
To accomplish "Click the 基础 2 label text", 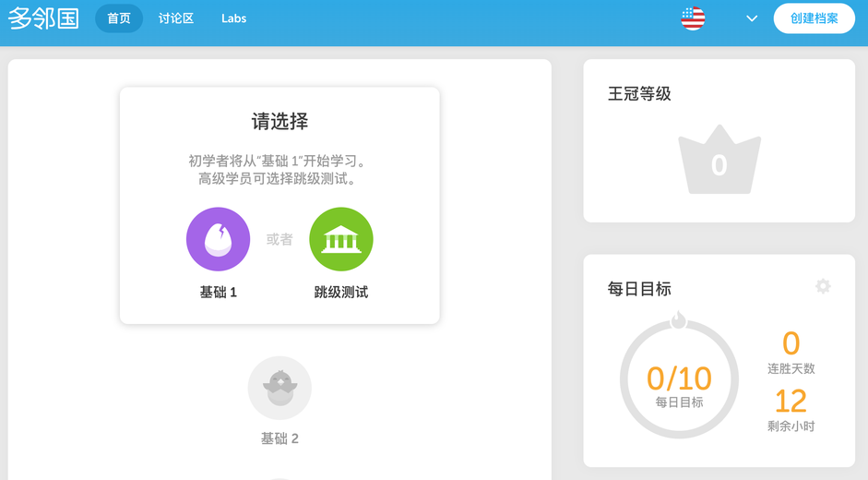I will [x=279, y=438].
